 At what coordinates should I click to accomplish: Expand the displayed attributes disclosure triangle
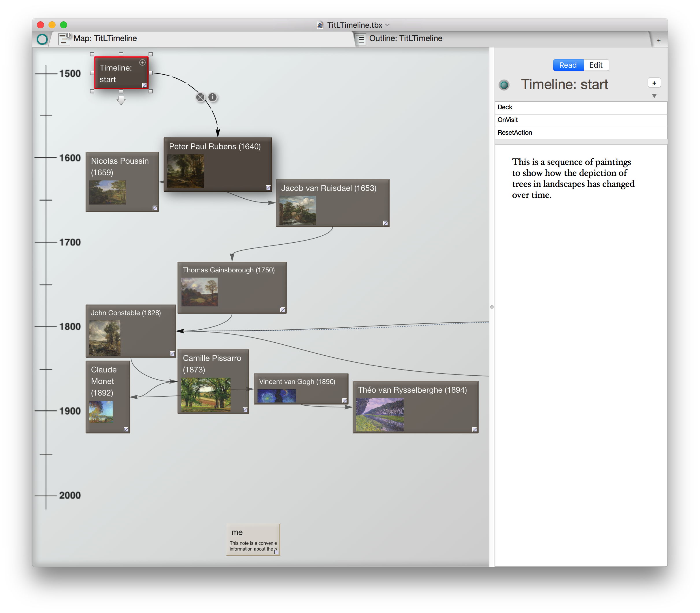[x=654, y=96]
